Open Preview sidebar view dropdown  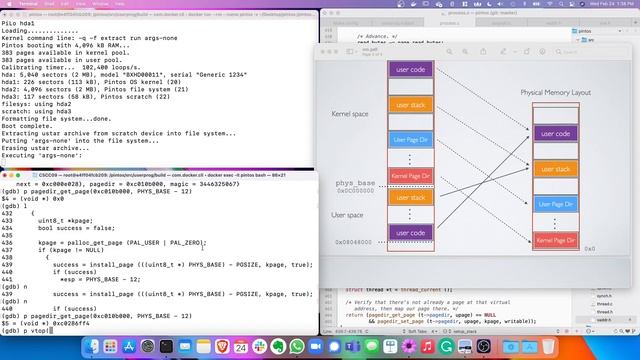tap(351, 52)
